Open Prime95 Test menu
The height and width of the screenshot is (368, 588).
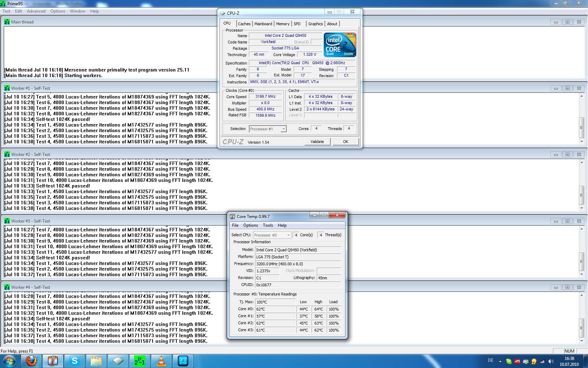pos(6,11)
